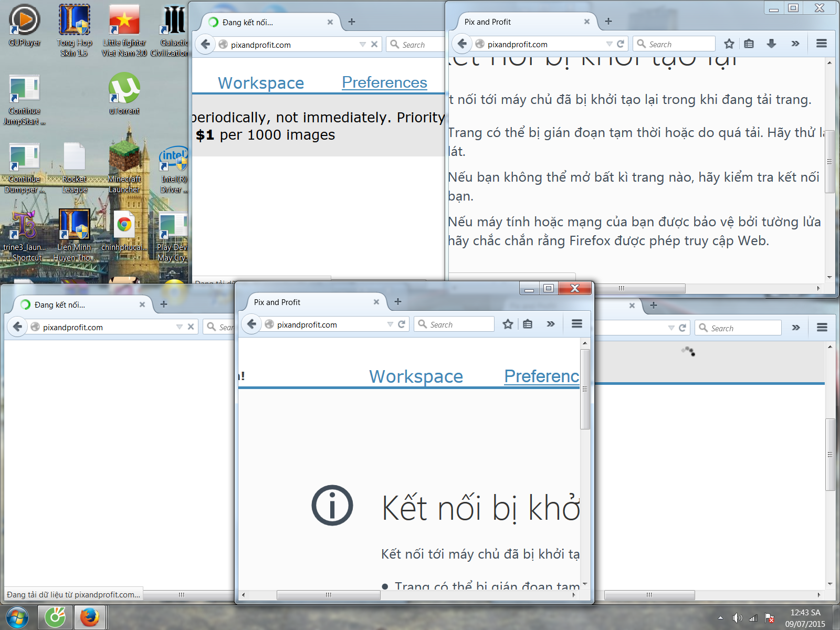Bookmark this page in the front Firefox window
This screenshot has height=630, width=840.
[508, 324]
